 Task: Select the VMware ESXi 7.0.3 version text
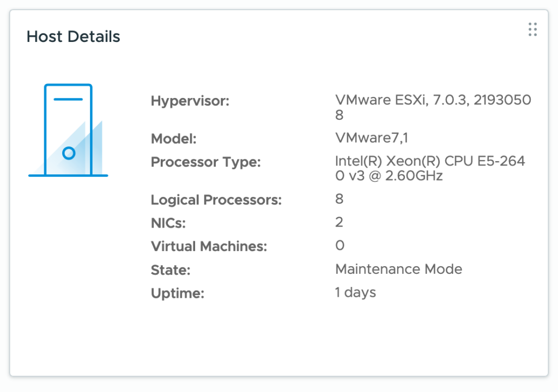(433, 100)
